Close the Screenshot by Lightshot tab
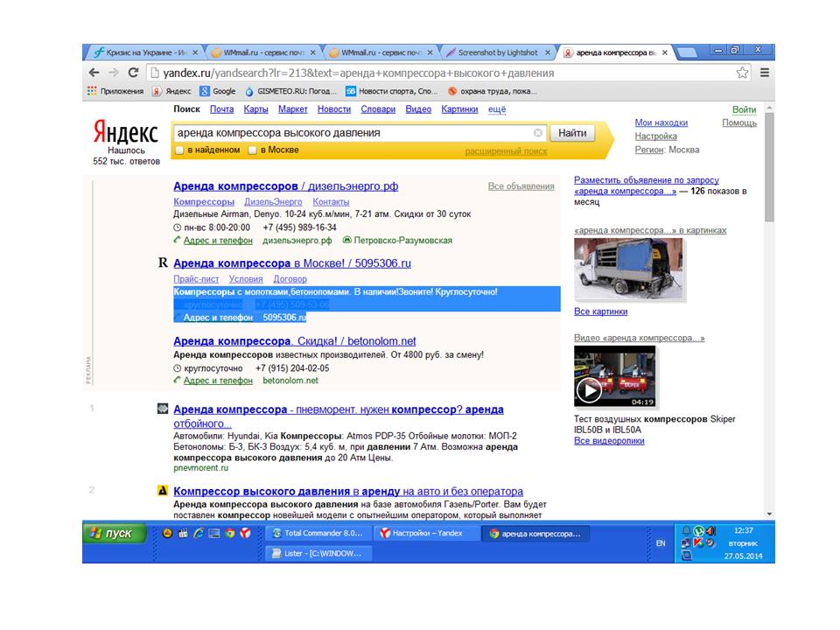 tap(548, 52)
